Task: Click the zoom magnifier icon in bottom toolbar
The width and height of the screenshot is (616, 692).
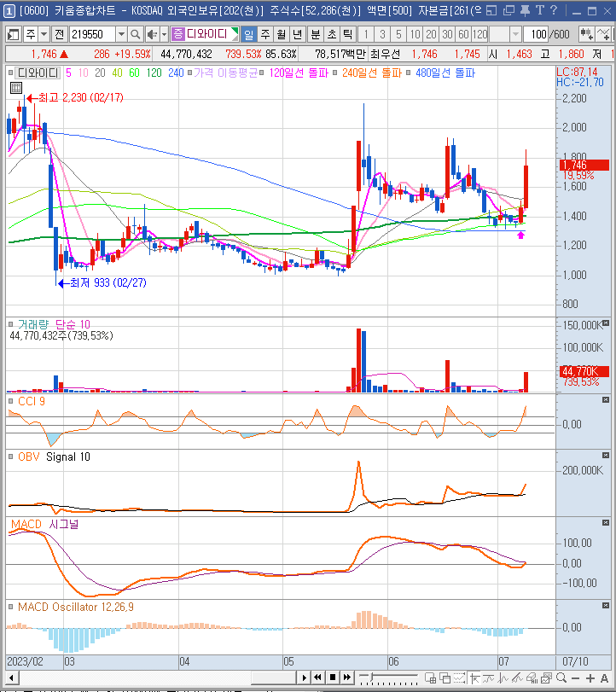Action: 561,677
